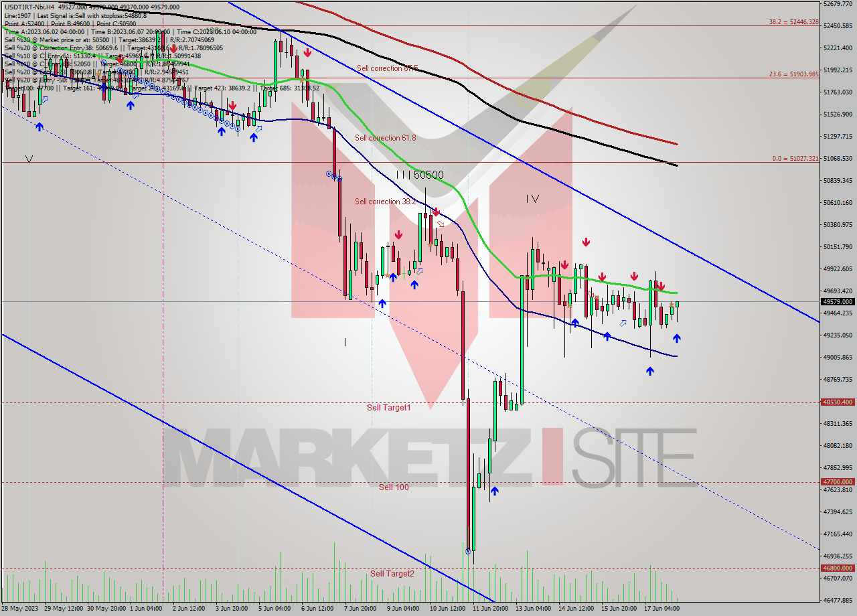Viewport: 857px width, 616px height.
Task: Click the 49922.605 price axis value
Action: point(838,269)
